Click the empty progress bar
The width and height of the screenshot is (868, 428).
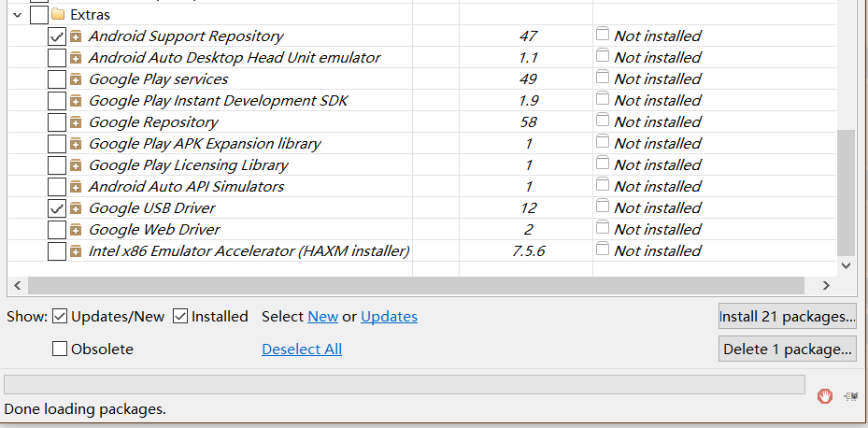(405, 384)
